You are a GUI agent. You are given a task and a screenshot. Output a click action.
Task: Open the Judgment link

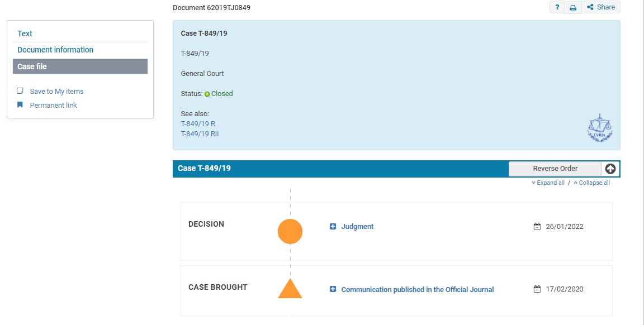(357, 227)
